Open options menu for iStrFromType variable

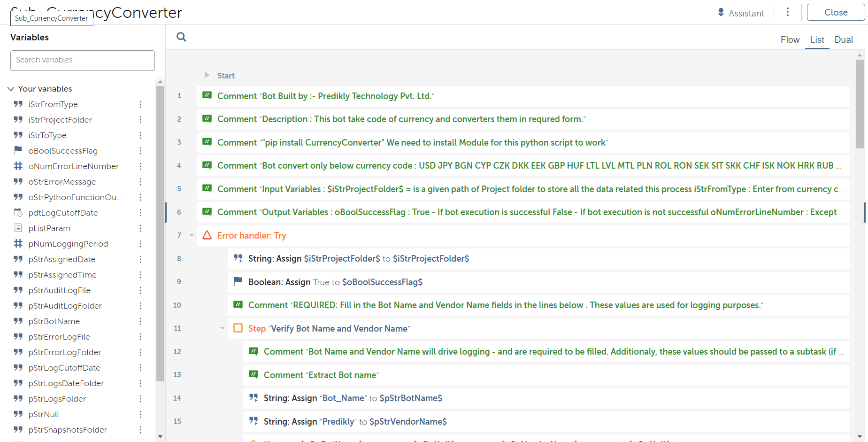pyautogui.click(x=140, y=104)
